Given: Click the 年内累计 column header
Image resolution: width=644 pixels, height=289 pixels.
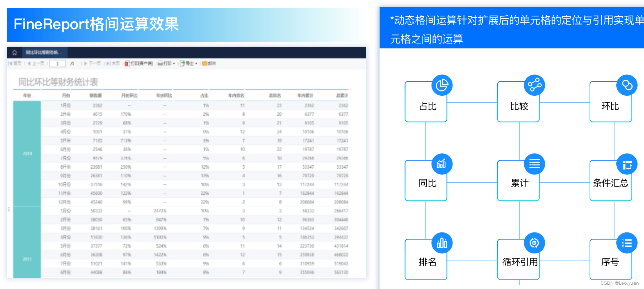Looking at the screenshot, I should point(305,95).
